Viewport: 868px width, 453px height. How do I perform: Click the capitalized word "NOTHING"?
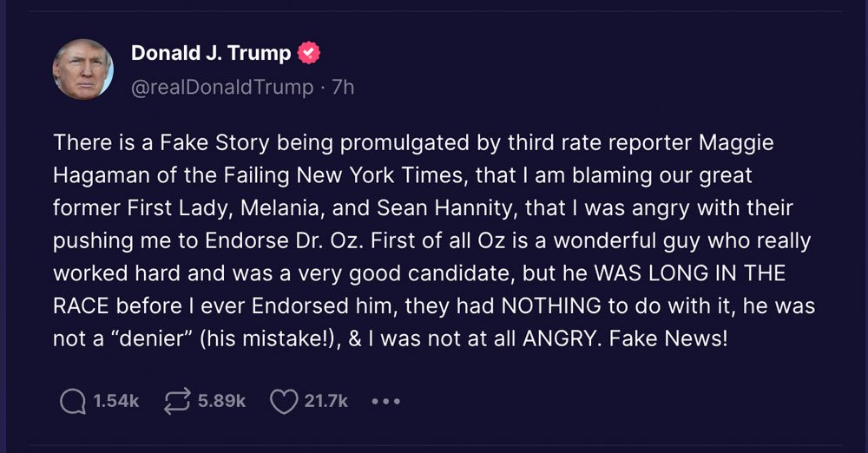click(x=551, y=305)
